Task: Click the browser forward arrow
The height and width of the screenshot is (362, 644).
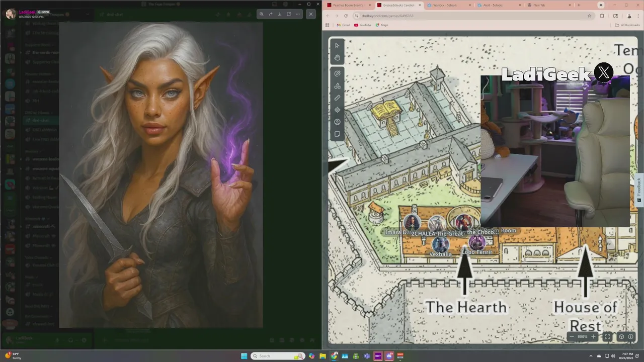Action: pos(337,16)
